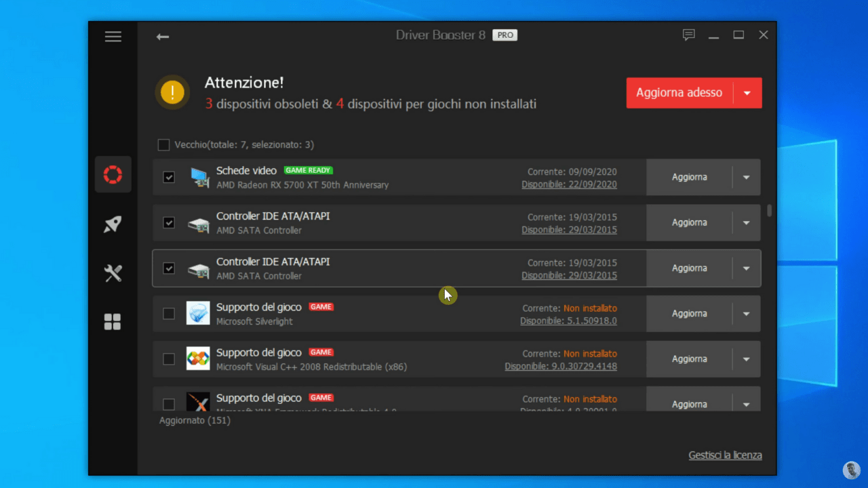The width and height of the screenshot is (868, 488).
Task: Click the Microsoft Silverlight icon
Action: coord(198,313)
